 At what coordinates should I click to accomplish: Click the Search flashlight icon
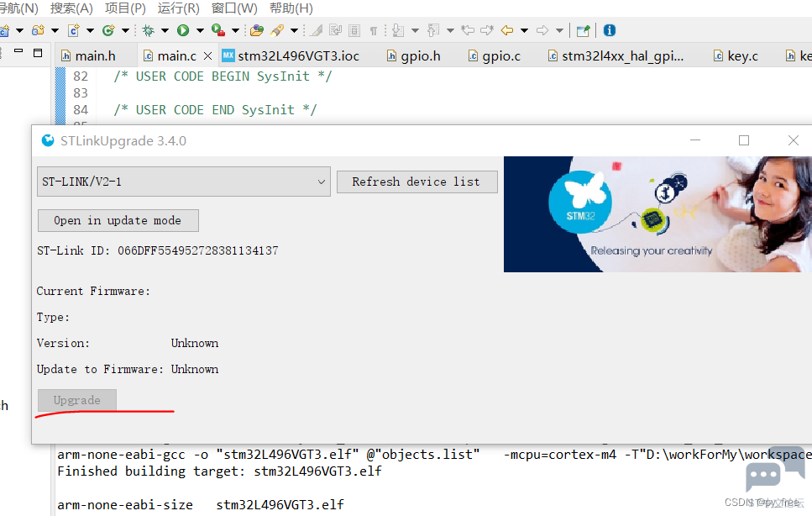click(x=278, y=30)
